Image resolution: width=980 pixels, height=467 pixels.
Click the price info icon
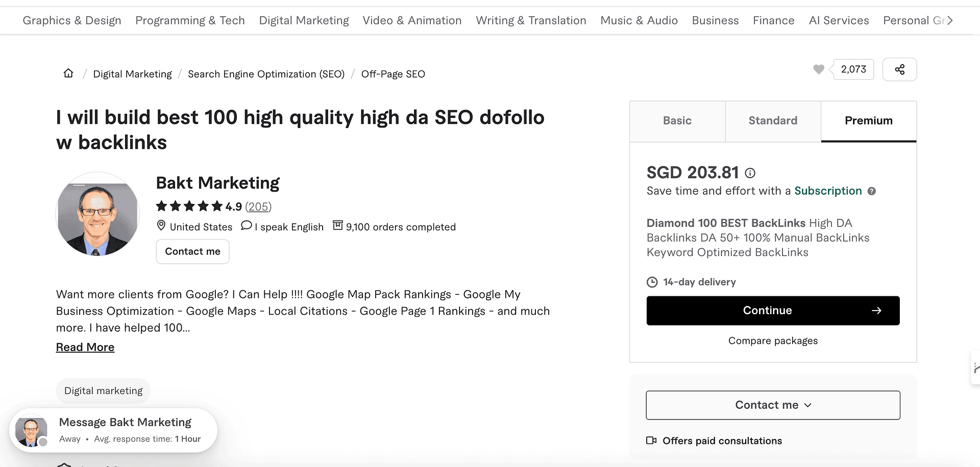pyautogui.click(x=750, y=173)
